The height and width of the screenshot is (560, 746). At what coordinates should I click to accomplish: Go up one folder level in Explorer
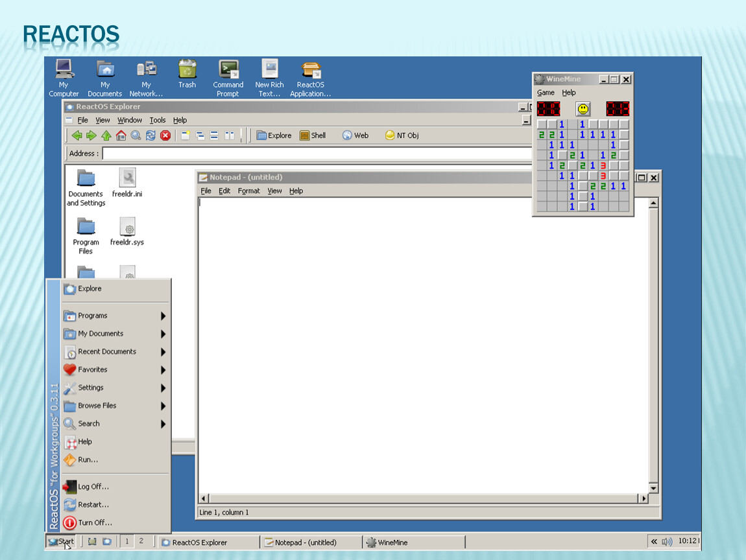tap(106, 135)
